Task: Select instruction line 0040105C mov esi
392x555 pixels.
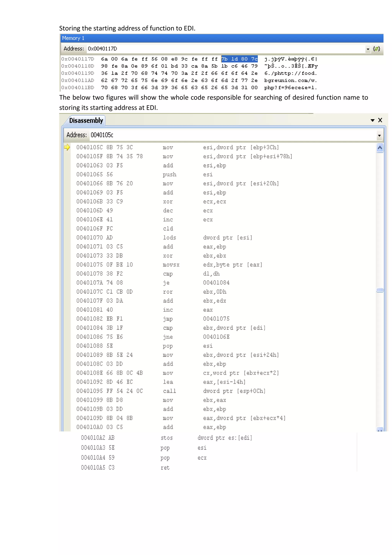Action: [178, 147]
